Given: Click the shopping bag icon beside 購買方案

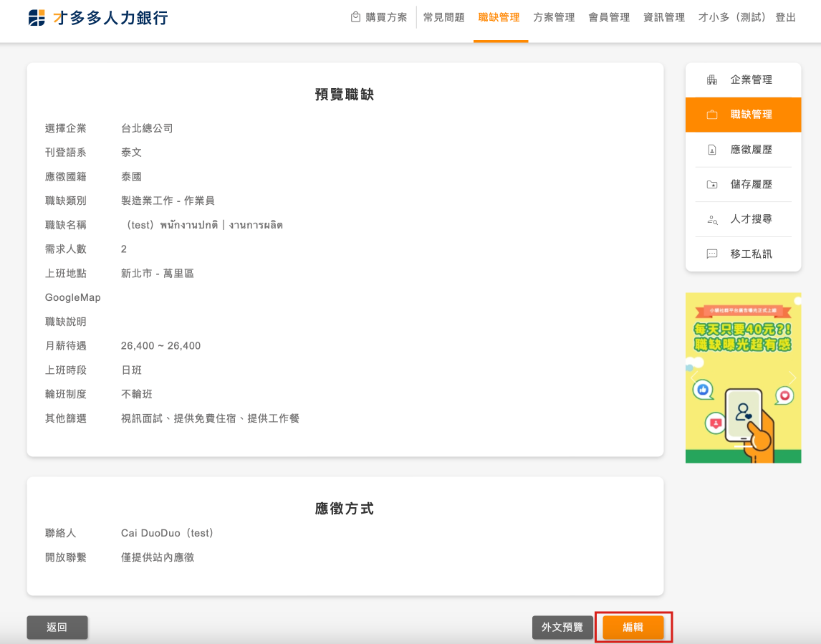Looking at the screenshot, I should point(355,17).
